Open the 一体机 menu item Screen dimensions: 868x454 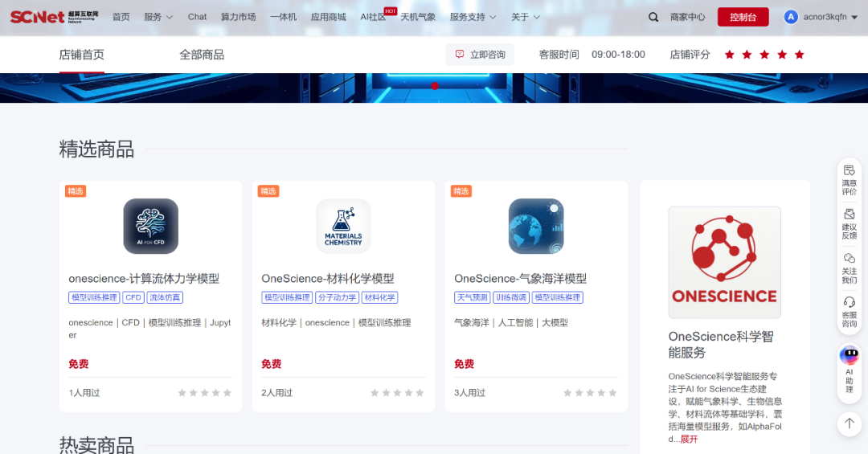[284, 17]
